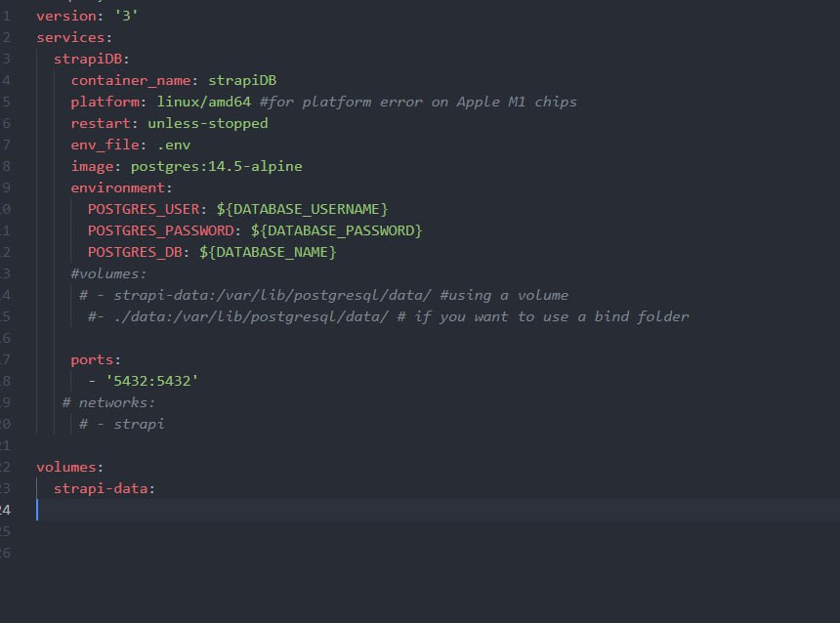Click the commented '#volumes:' line
Screen dimensions: 840x623
point(108,273)
